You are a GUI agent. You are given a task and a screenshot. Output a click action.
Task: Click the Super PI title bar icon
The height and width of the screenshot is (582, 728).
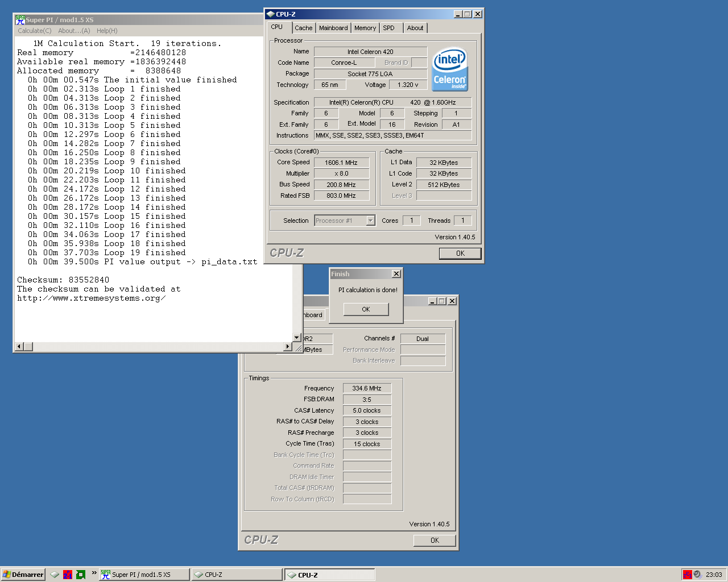(x=20, y=19)
